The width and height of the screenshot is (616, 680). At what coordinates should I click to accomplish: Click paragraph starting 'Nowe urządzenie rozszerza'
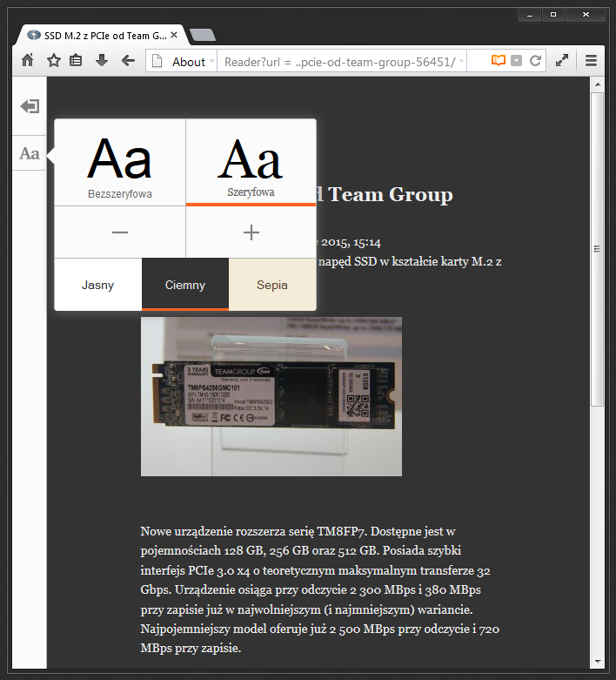click(320, 589)
